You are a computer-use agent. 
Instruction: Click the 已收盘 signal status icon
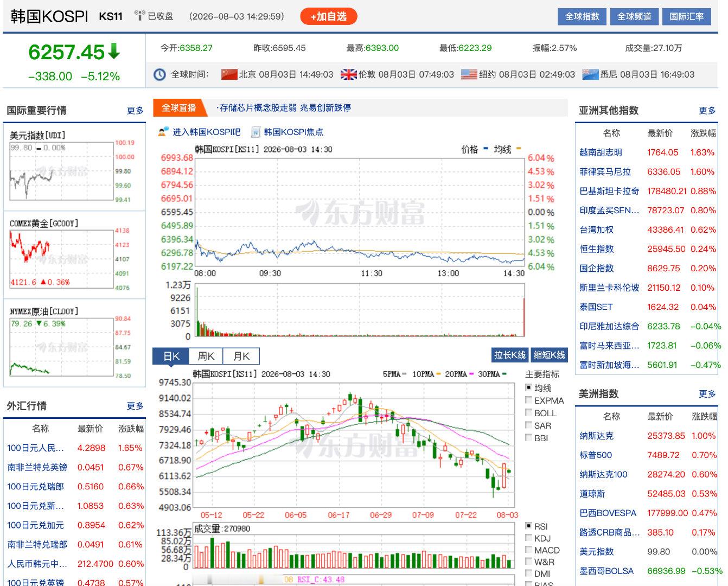coord(140,15)
